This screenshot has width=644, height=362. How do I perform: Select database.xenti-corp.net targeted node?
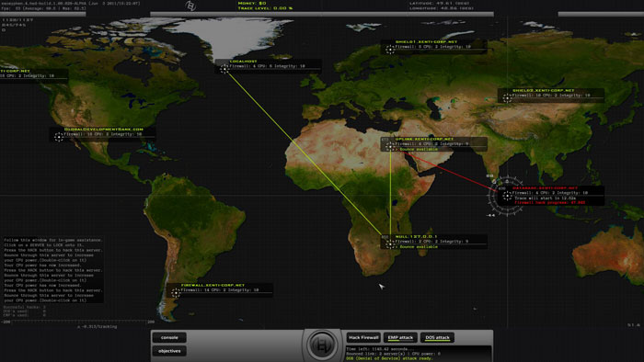click(x=507, y=195)
